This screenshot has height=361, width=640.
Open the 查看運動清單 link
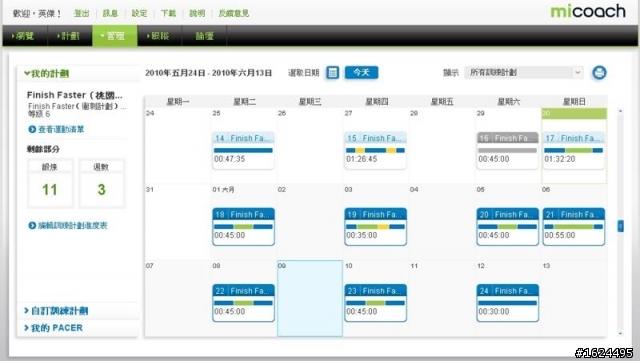(x=61, y=129)
